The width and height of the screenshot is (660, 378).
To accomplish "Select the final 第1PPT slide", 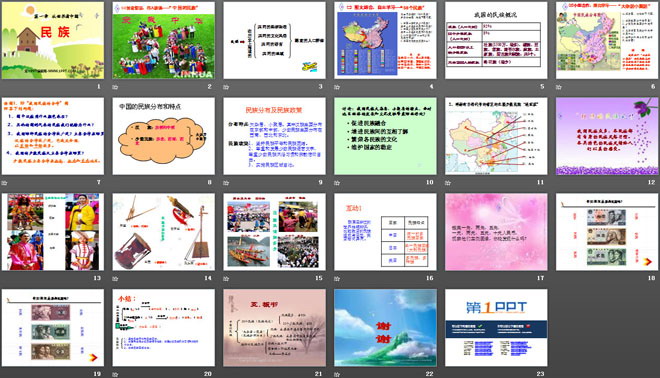I will [x=496, y=327].
